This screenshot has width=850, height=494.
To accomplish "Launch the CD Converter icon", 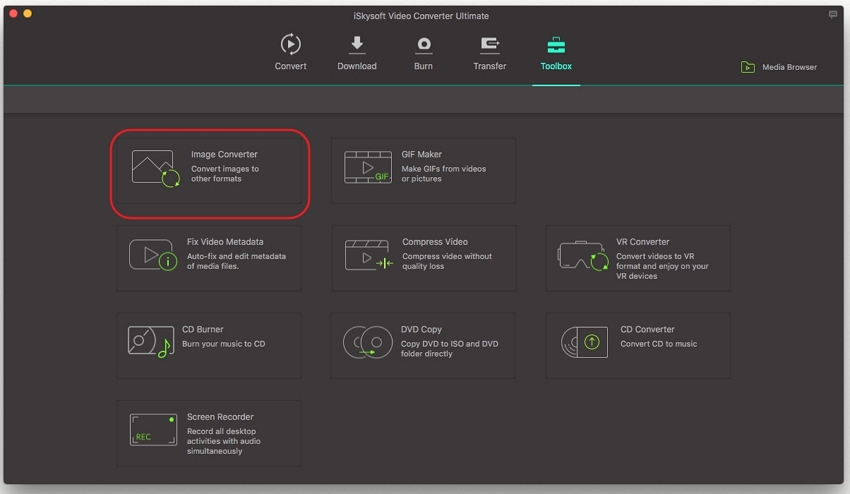I will 584,342.
